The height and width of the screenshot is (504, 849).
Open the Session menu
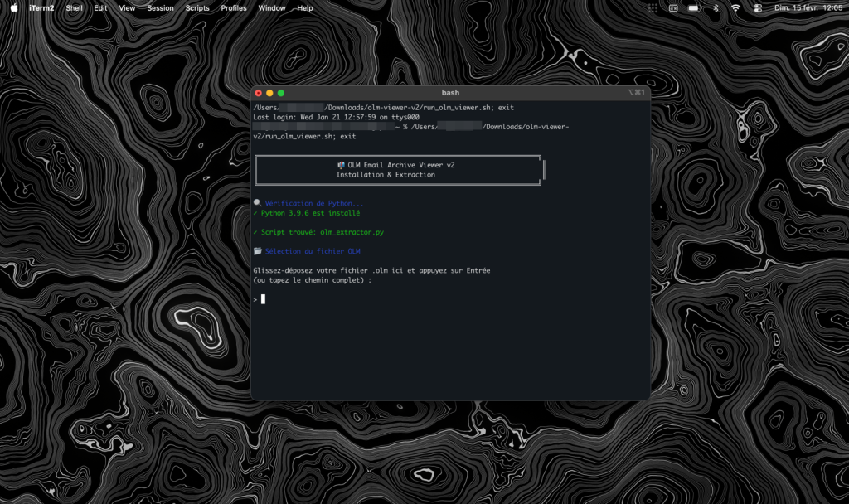tap(160, 7)
